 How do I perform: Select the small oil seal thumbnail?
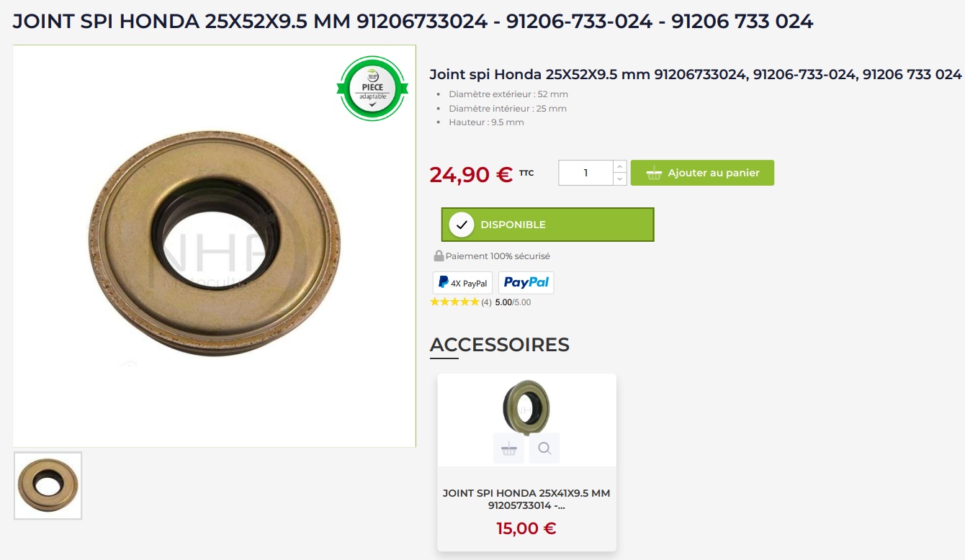pos(48,486)
